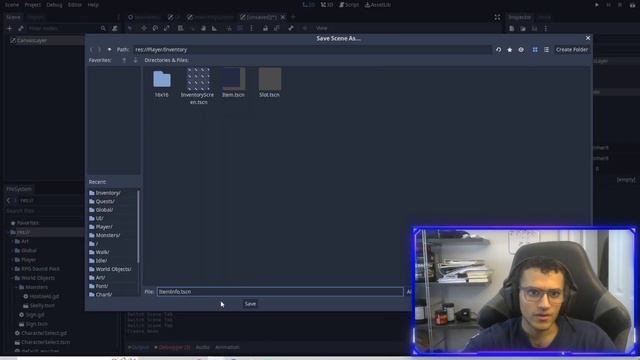This screenshot has width=640, height=360.
Task: Select the 16x16 folder
Action: click(162, 83)
